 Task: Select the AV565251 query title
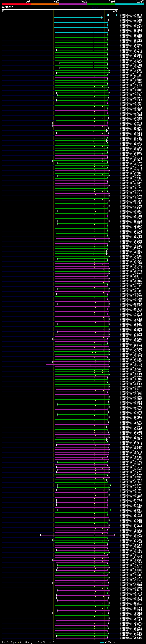point(8,7)
